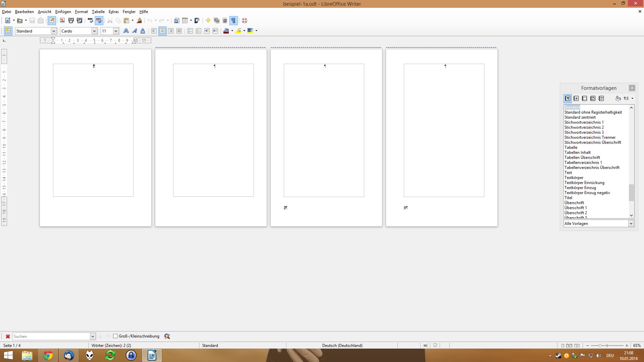This screenshot has height=362, width=644.
Task: Open Page Preview icon
Action: point(79,20)
